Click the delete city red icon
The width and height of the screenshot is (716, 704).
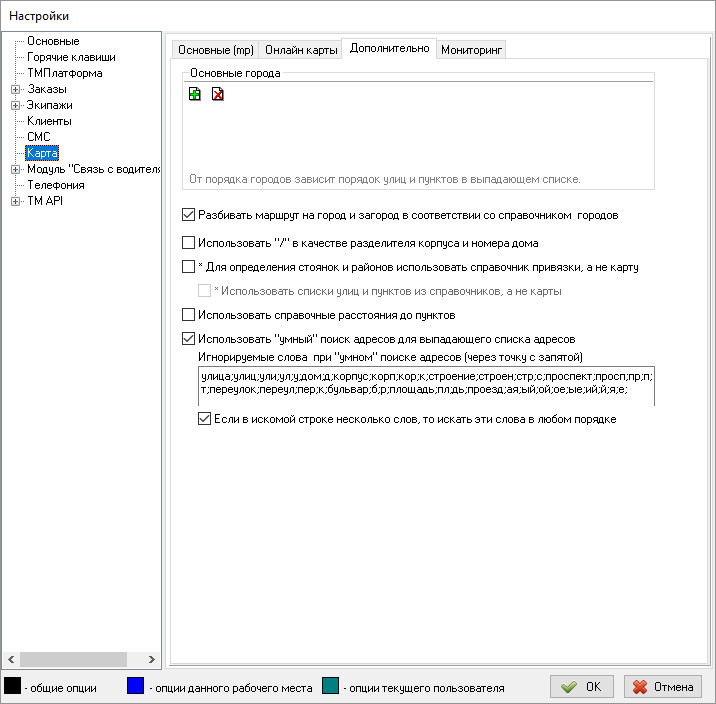[217, 95]
